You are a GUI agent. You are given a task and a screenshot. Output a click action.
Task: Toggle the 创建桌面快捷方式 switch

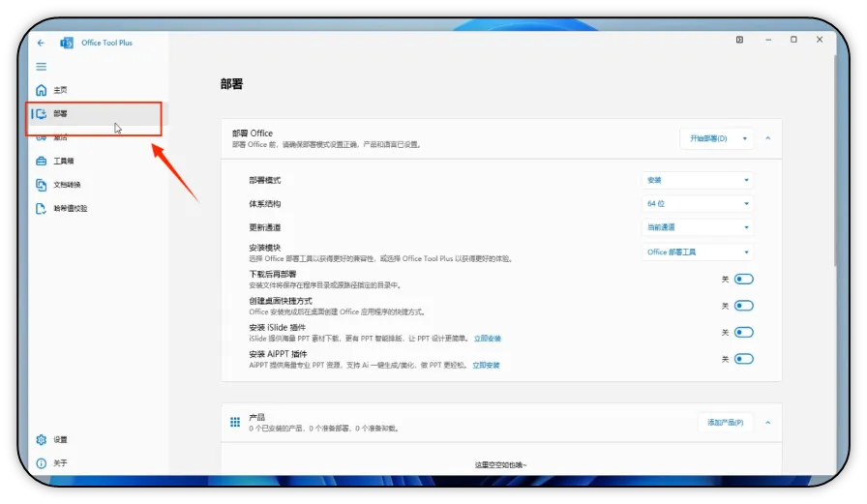(744, 306)
